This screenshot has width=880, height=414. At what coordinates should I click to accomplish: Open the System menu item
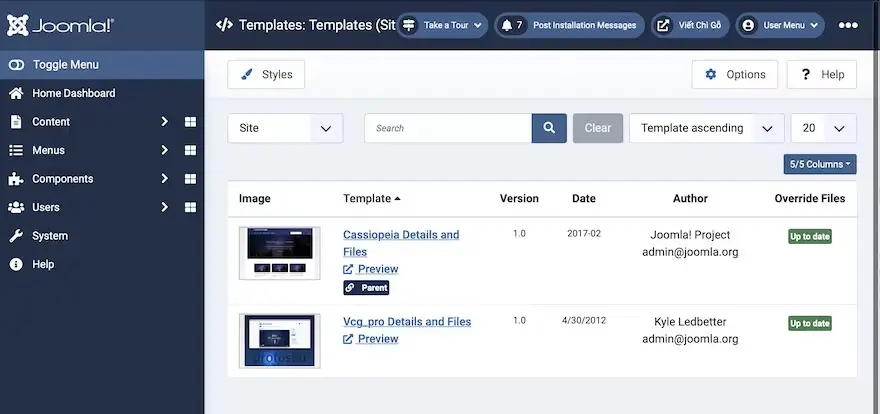click(50, 236)
